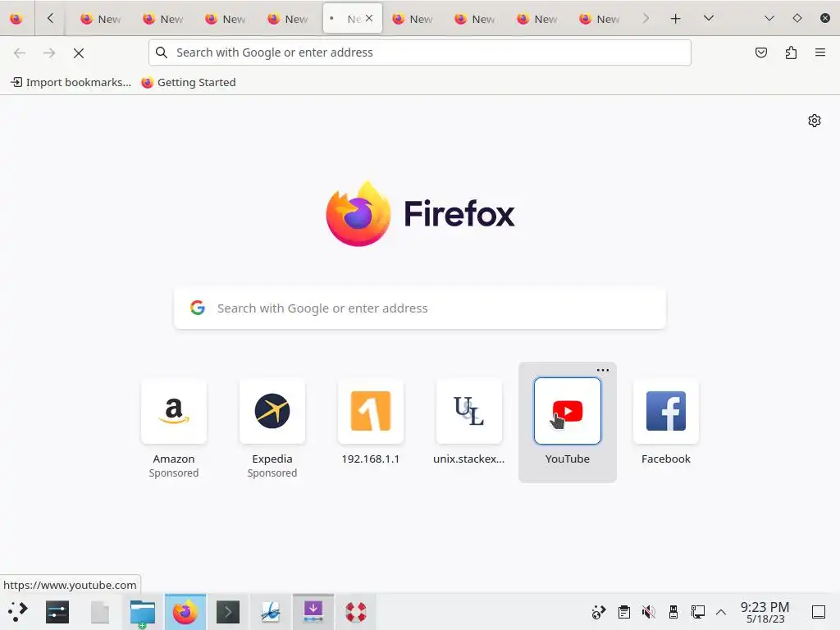The height and width of the screenshot is (630, 840).
Task: Open the hamburger application menu
Action: coord(820,52)
